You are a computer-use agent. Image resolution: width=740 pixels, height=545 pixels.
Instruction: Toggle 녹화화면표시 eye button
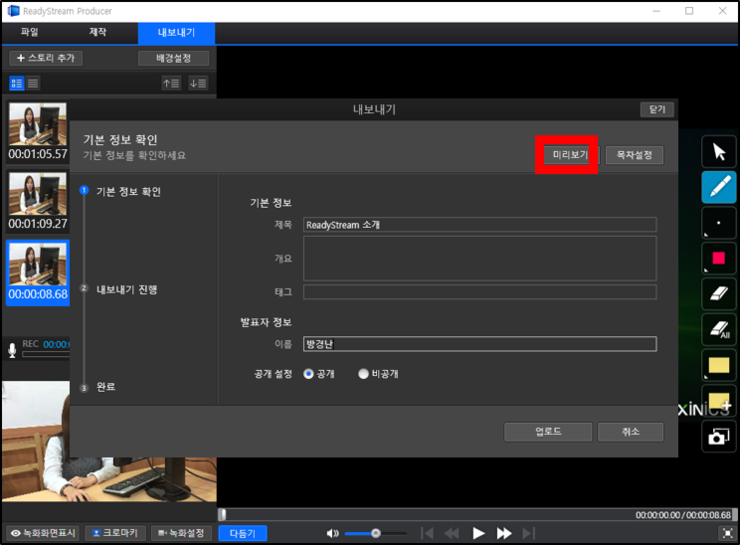43,533
